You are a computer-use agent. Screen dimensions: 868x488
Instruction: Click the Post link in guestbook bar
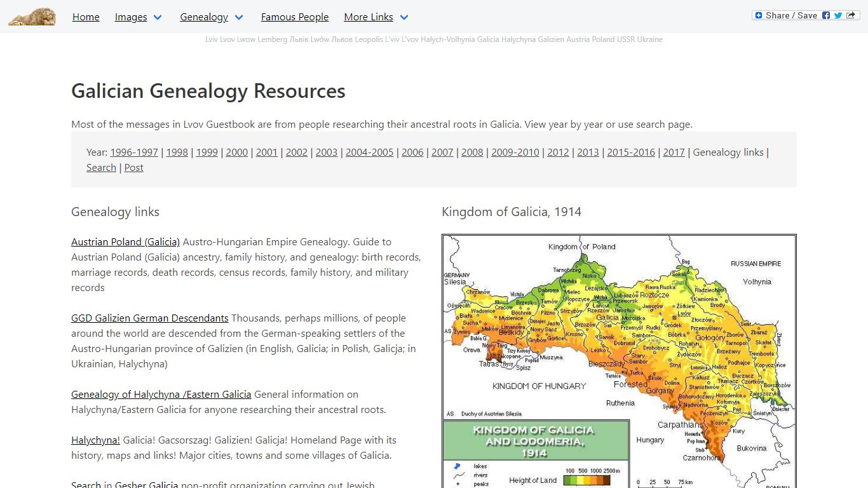[x=133, y=168]
